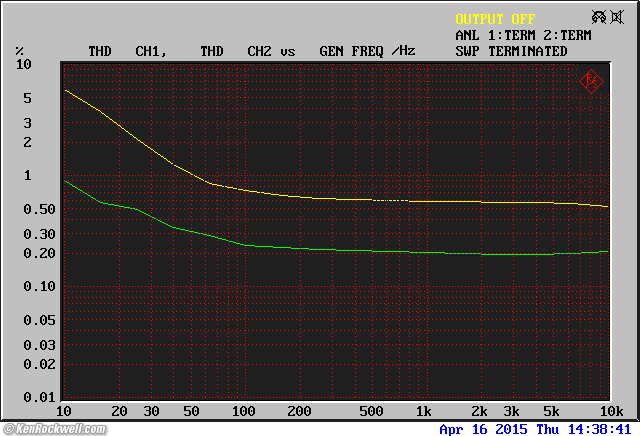Click the Y-axis value 5
This screenshot has height=436, width=640.
pos(27,98)
